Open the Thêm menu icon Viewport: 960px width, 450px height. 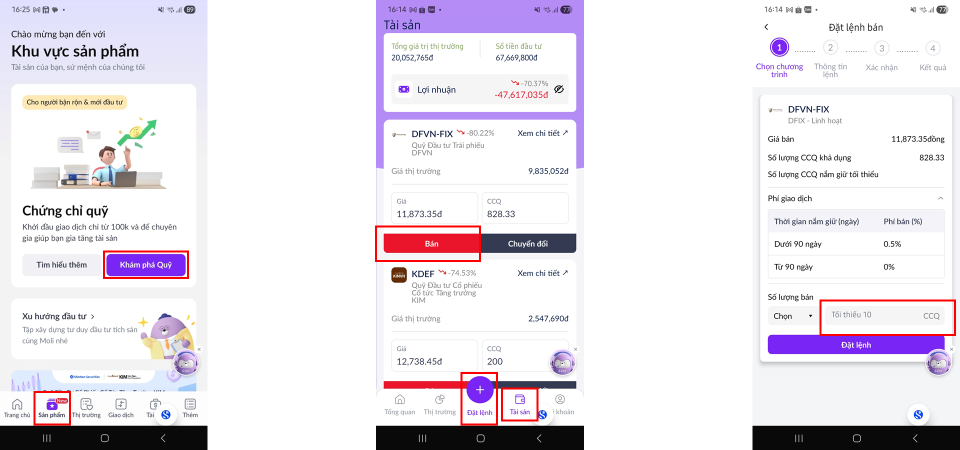[190, 408]
